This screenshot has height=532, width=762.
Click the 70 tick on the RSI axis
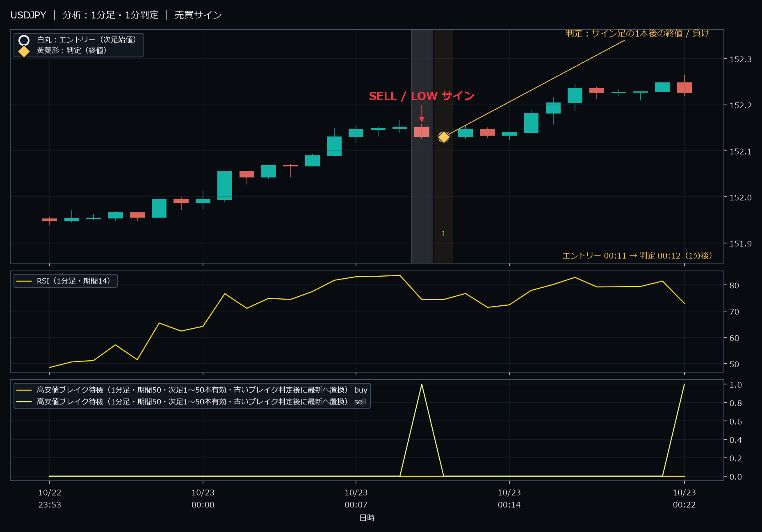(x=734, y=312)
